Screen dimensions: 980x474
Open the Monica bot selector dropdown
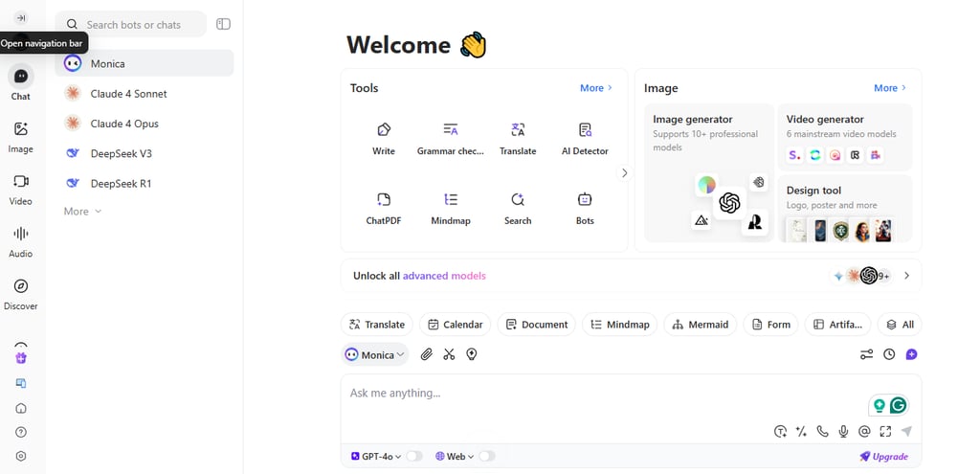pyautogui.click(x=375, y=354)
